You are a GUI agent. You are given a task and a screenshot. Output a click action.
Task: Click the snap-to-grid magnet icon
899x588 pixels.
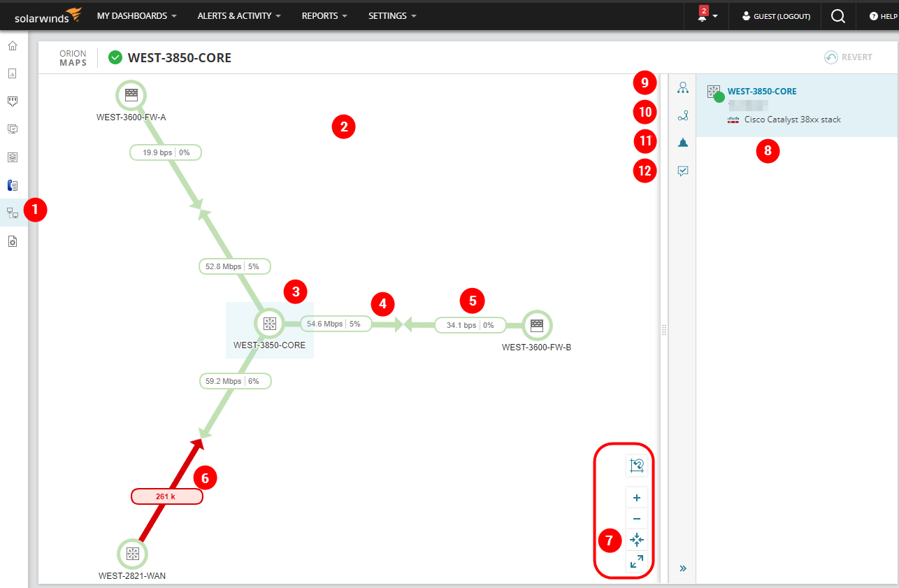point(636,466)
